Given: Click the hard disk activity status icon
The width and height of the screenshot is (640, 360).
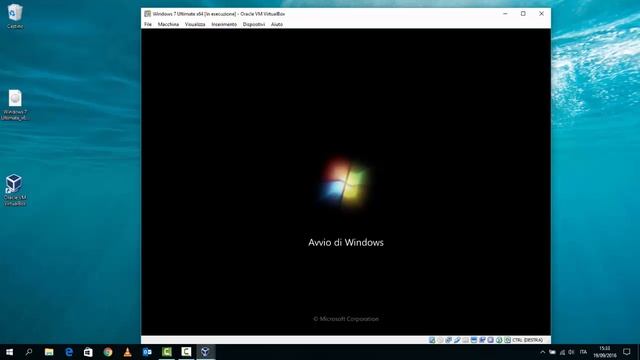Looking at the screenshot, I should 432,340.
